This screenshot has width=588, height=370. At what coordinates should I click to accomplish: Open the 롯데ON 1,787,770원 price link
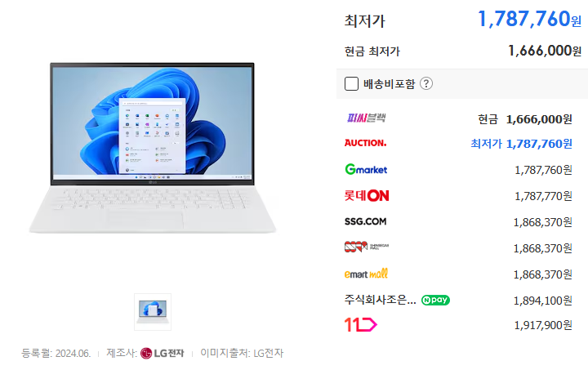543,196
